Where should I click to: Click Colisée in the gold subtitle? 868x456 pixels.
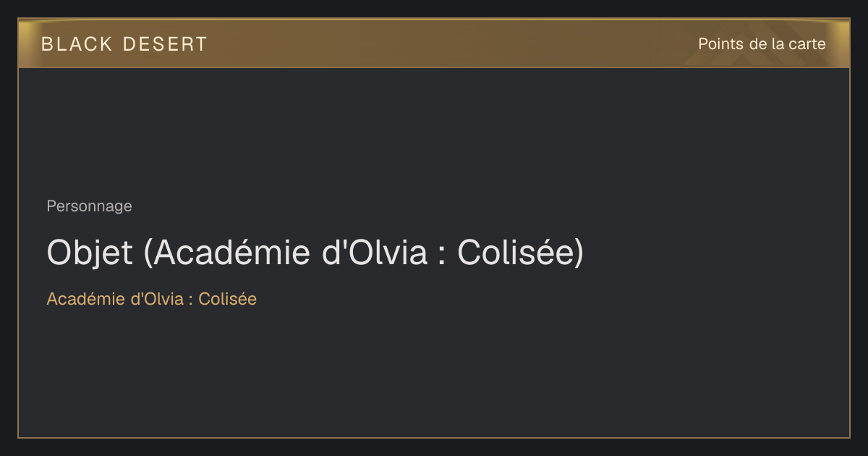[x=227, y=299]
